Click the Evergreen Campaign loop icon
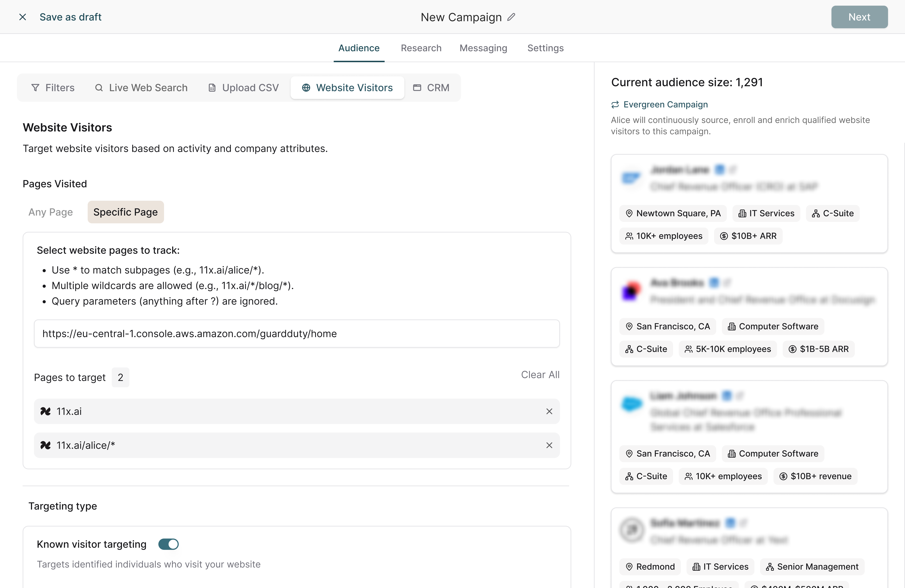The height and width of the screenshot is (588, 905). coord(615,105)
